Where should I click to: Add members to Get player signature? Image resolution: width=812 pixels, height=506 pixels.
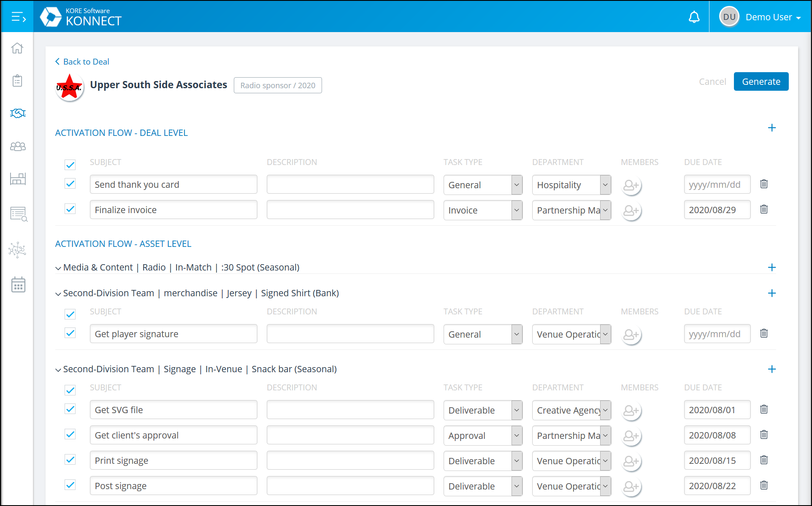point(631,334)
